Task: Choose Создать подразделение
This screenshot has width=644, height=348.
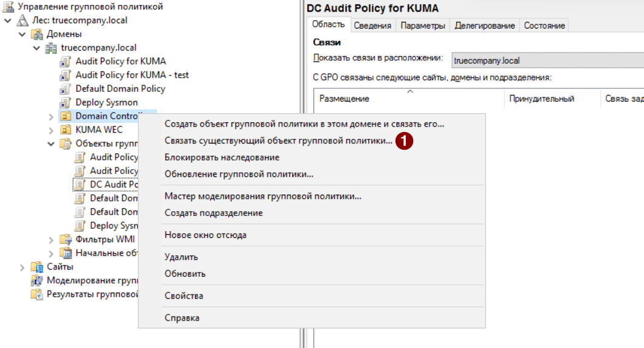Action: tap(214, 213)
